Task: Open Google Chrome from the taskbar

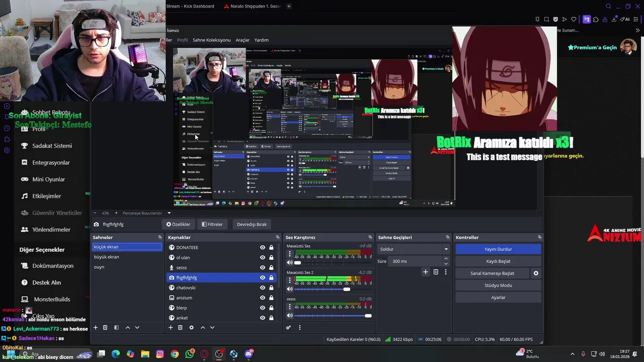Action: pyautogui.click(x=175, y=354)
